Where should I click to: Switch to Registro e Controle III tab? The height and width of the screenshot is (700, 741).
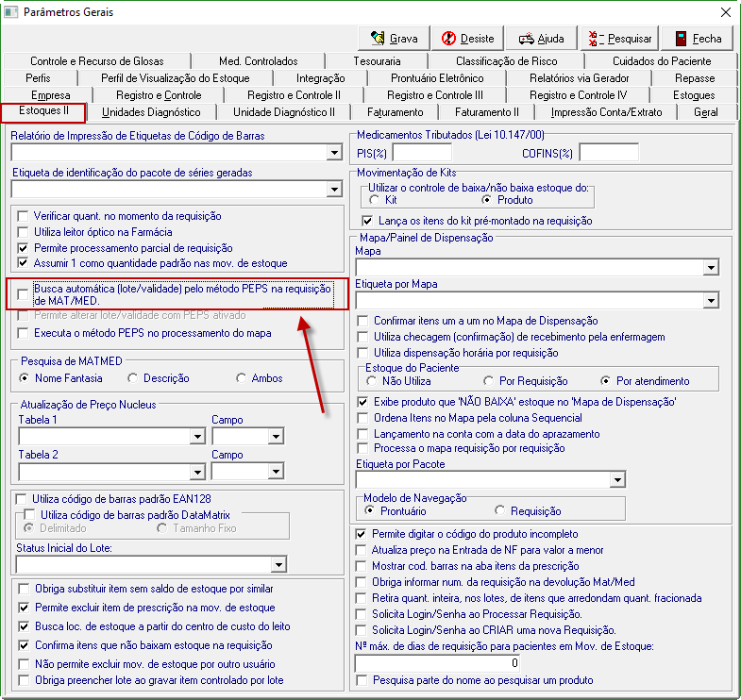point(435,95)
